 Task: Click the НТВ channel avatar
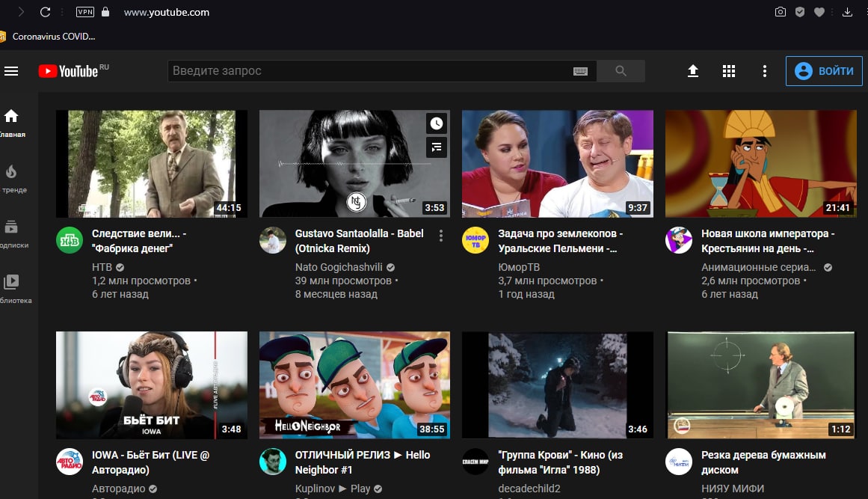point(70,240)
